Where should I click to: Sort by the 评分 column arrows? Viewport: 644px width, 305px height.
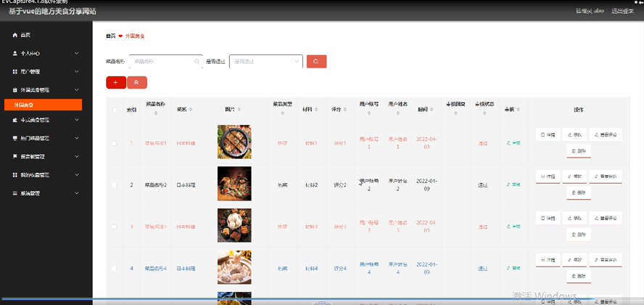point(345,110)
